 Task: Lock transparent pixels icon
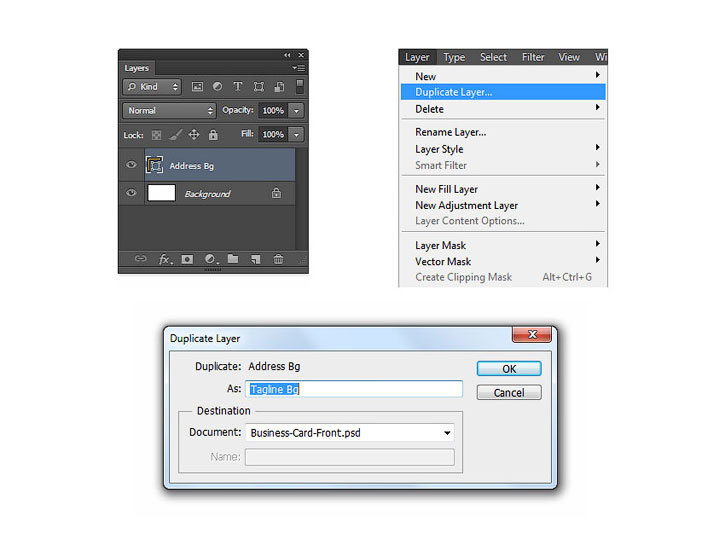click(157, 135)
